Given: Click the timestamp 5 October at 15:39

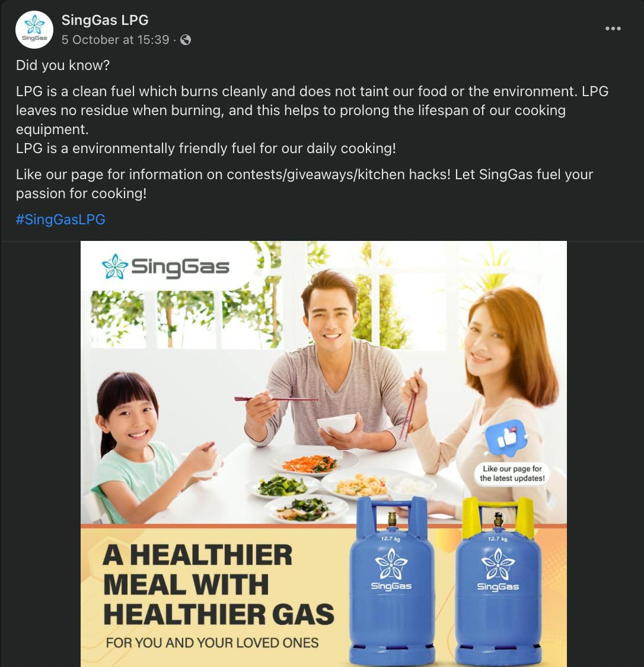Looking at the screenshot, I should (115, 40).
